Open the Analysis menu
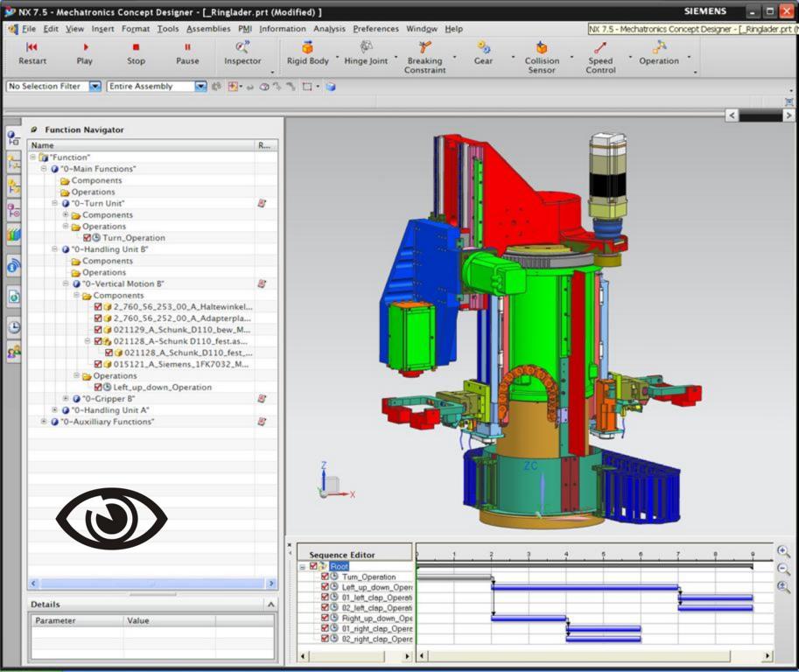Viewport: 799px width, 672px height. (329, 29)
